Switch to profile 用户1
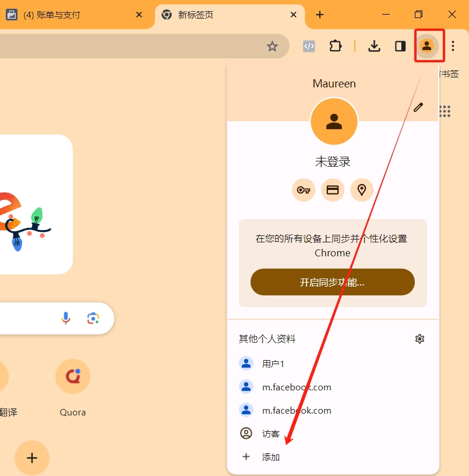This screenshot has width=469, height=476. (x=333, y=364)
